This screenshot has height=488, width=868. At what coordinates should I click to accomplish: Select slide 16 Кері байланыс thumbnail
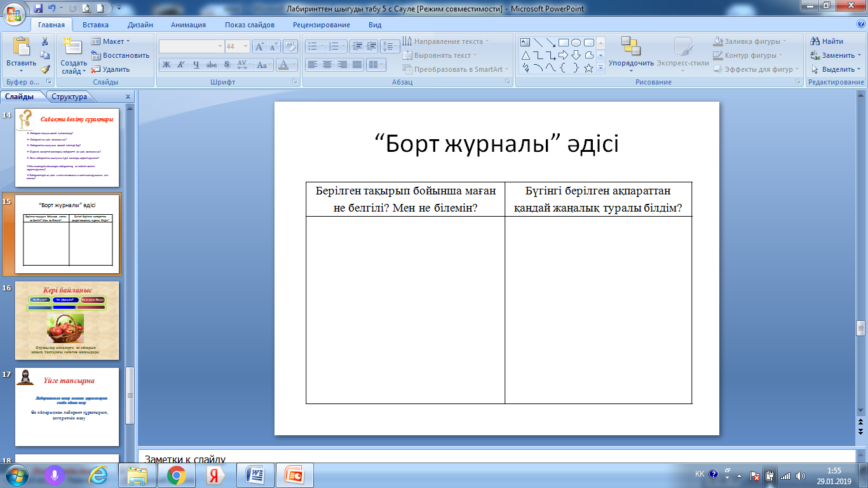tap(67, 321)
